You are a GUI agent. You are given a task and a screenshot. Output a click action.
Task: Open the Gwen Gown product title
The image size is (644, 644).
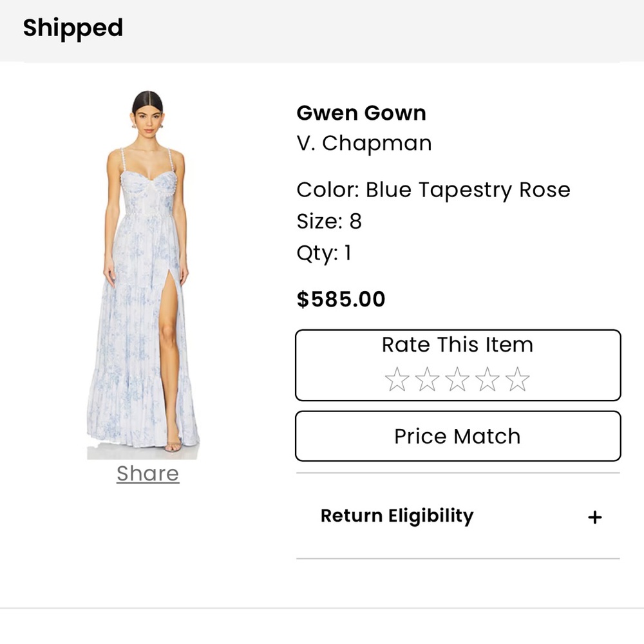pyautogui.click(x=361, y=113)
